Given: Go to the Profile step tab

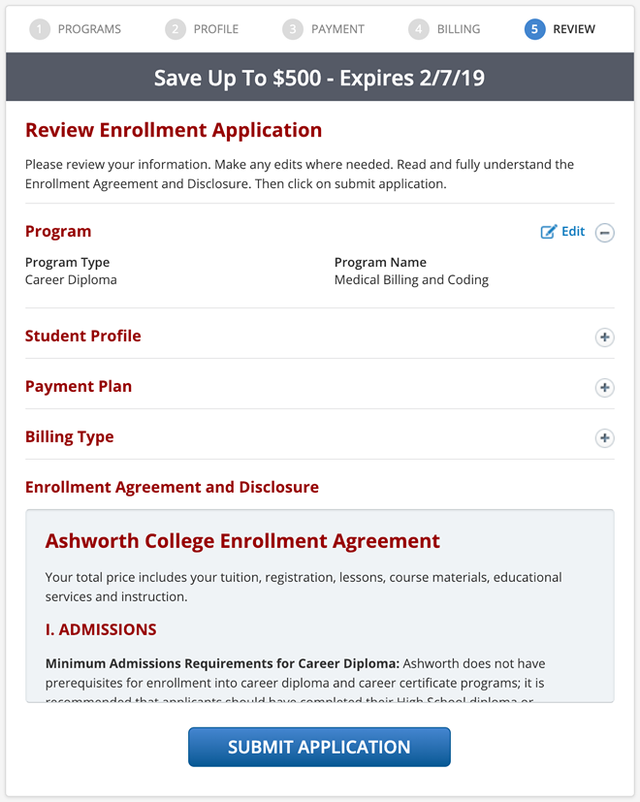Looking at the screenshot, I should 216,29.
